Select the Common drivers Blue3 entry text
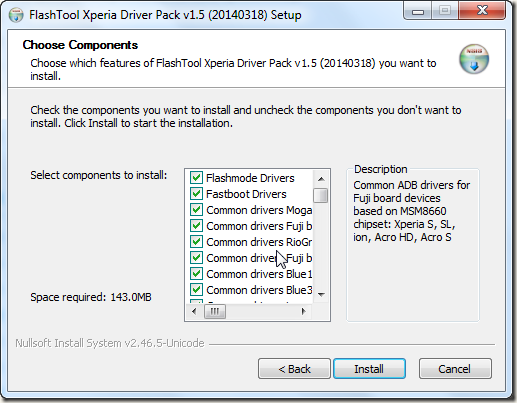 pyautogui.click(x=259, y=290)
